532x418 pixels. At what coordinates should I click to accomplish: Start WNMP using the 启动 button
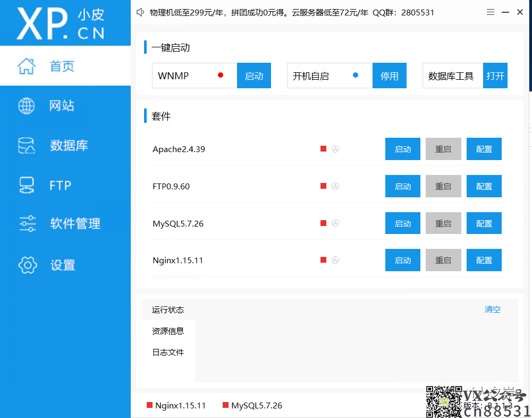[x=254, y=76]
